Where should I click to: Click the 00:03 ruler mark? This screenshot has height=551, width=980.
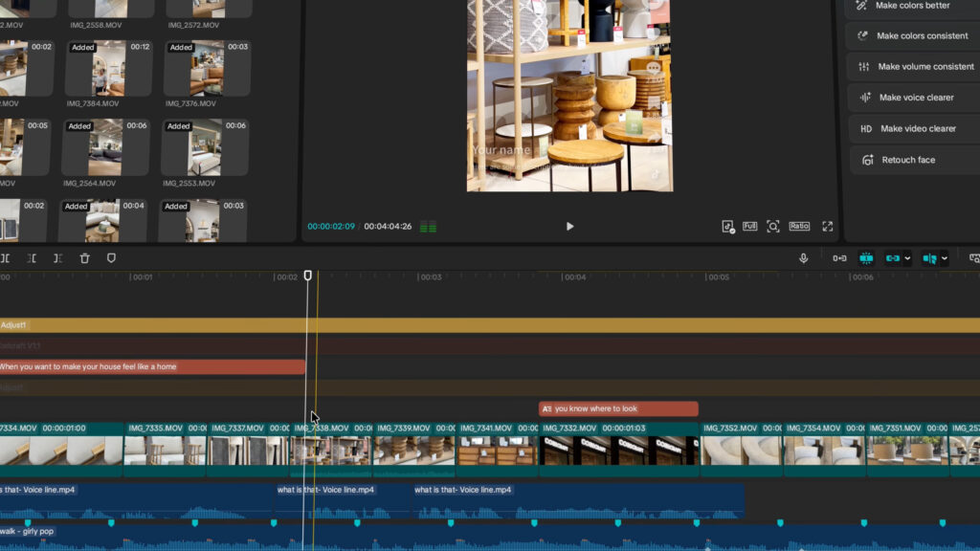[431, 277]
